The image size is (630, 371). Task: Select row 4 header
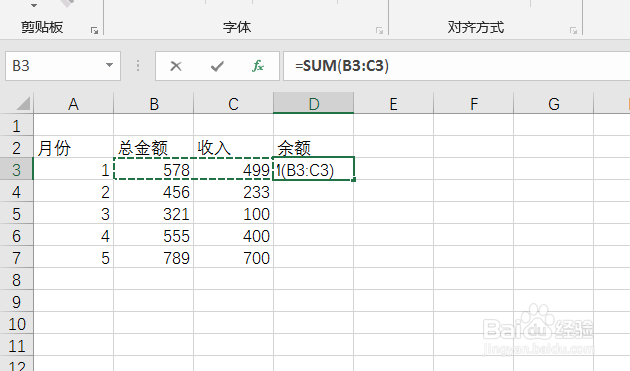coord(16,192)
